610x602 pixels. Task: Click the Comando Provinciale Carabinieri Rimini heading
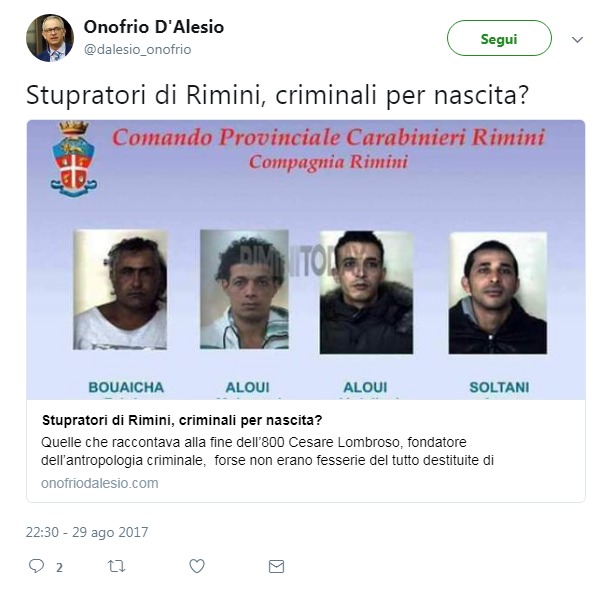coord(328,137)
